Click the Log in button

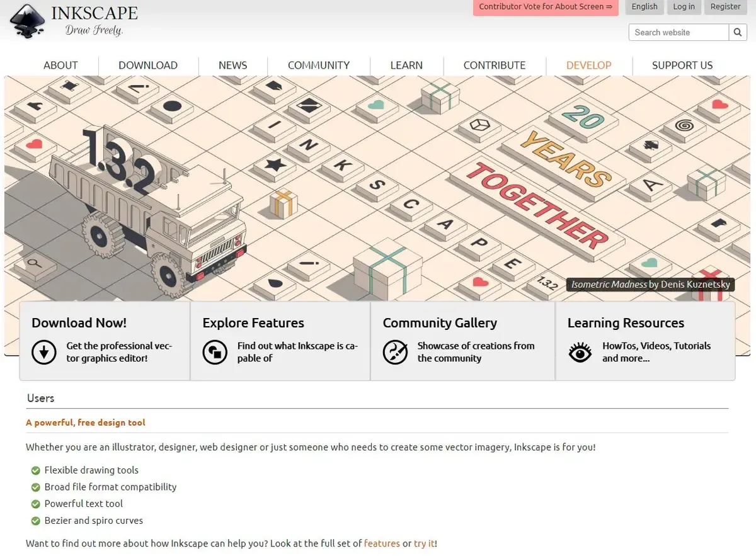click(x=684, y=7)
